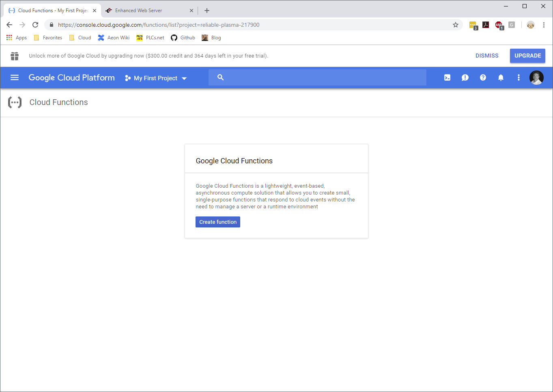Open the account profile avatar
This screenshot has height=392, width=553.
click(x=536, y=77)
